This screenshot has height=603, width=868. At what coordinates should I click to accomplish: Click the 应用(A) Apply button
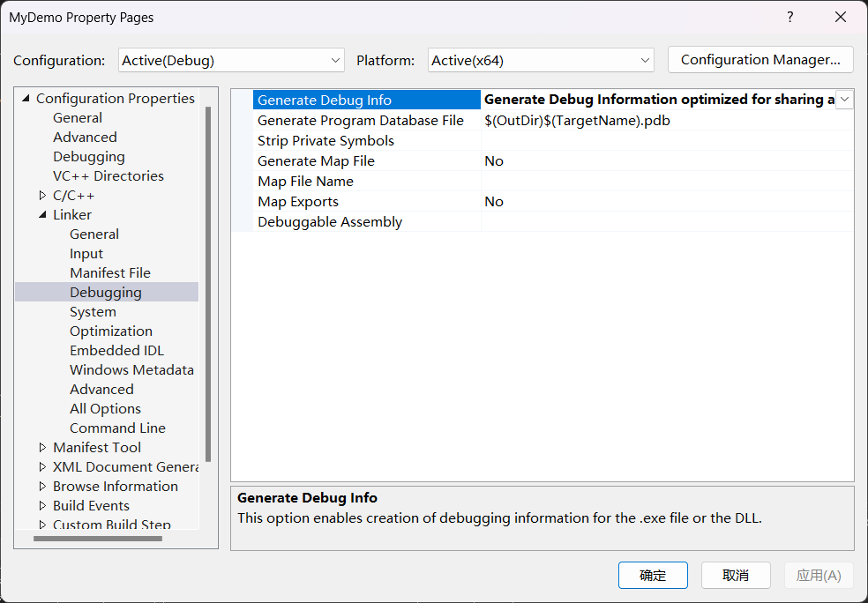click(x=819, y=576)
